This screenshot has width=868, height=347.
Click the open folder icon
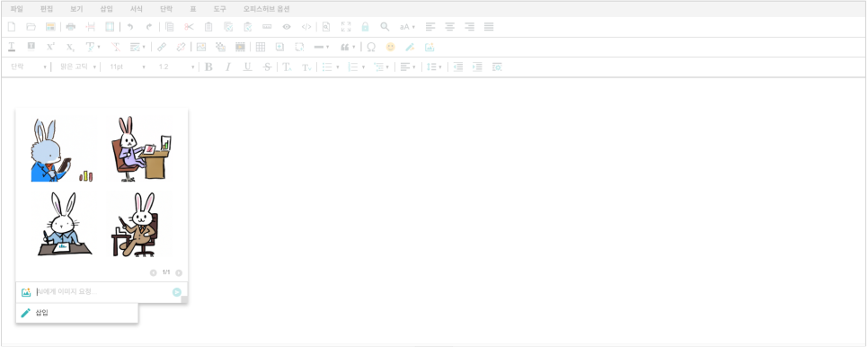click(x=31, y=27)
